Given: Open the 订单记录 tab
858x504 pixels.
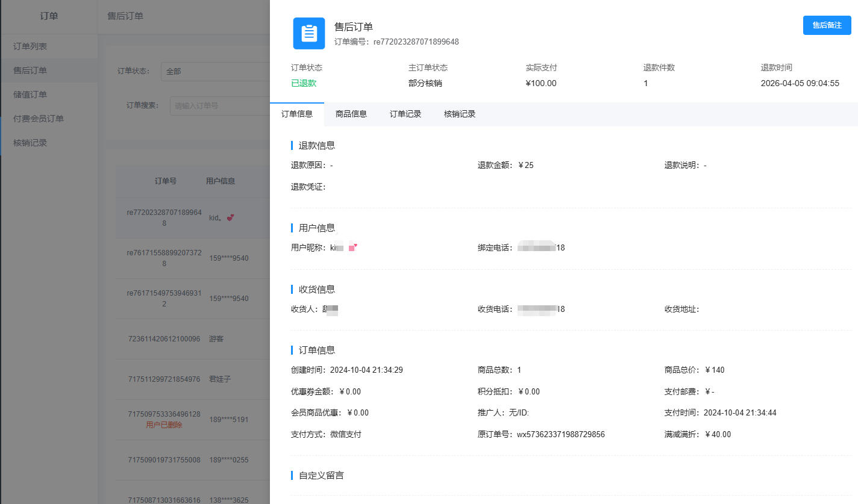Looking at the screenshot, I should point(405,114).
